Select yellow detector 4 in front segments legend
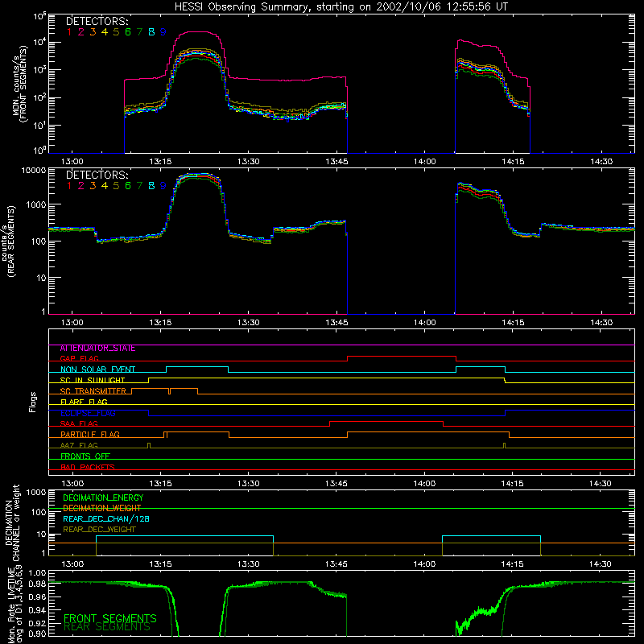The width and height of the screenshot is (644, 644). [x=105, y=32]
